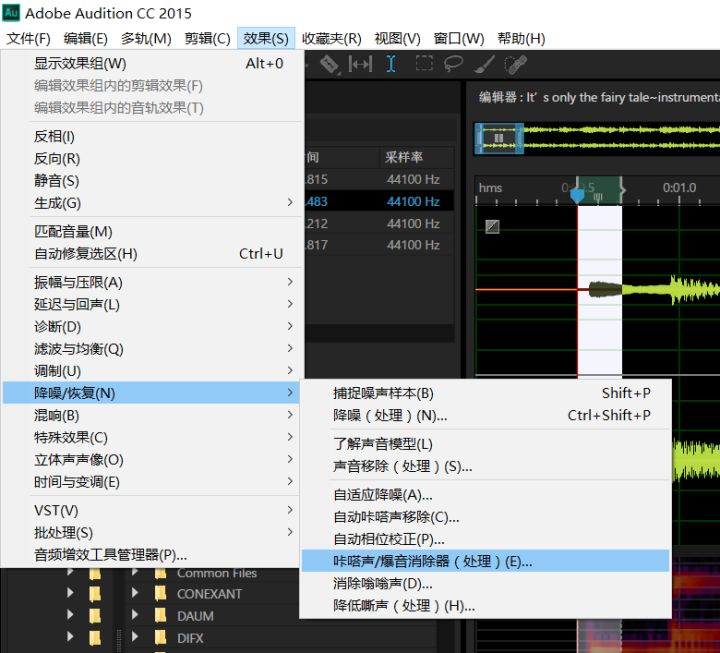This screenshot has height=653, width=720.
Task: Choose 降噪（处理）(N)... in the submenu
Action: (485, 415)
